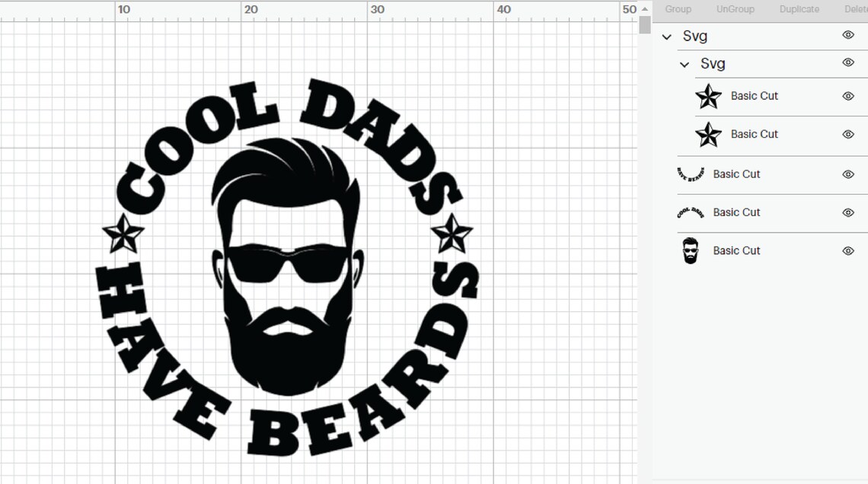Click the COOL DADS text layer thumbnail
Image resolution: width=868 pixels, height=484 pixels.
click(691, 212)
